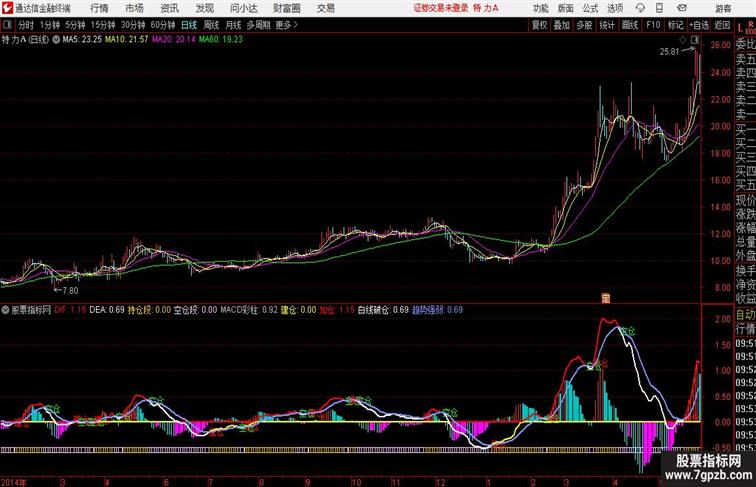Open the 版面 menu

(566, 8)
